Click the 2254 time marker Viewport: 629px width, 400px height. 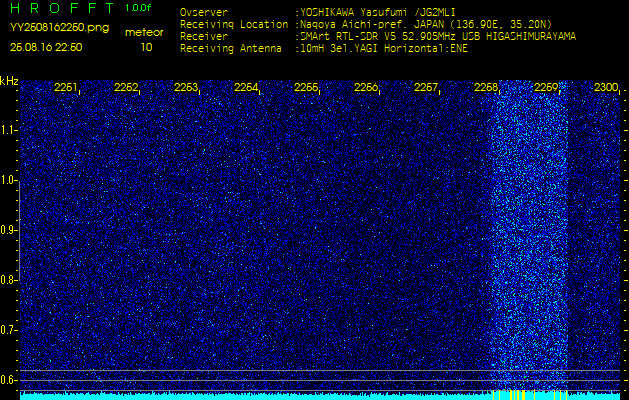pos(246,87)
